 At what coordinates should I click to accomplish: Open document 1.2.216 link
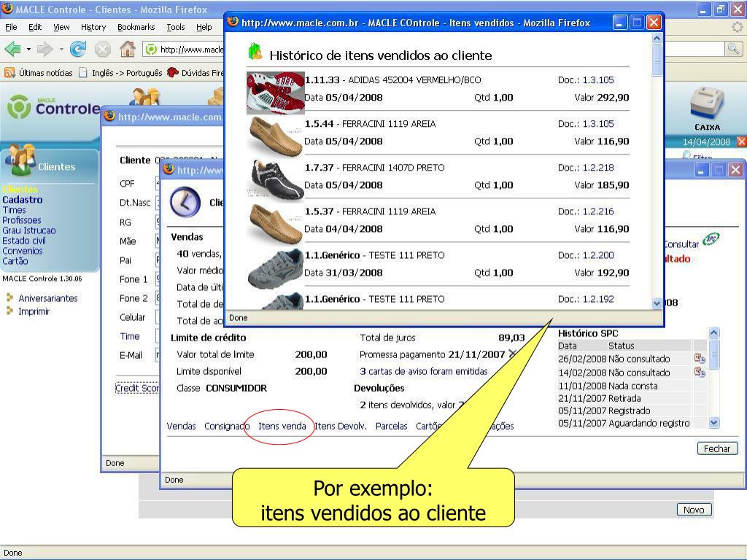598,211
